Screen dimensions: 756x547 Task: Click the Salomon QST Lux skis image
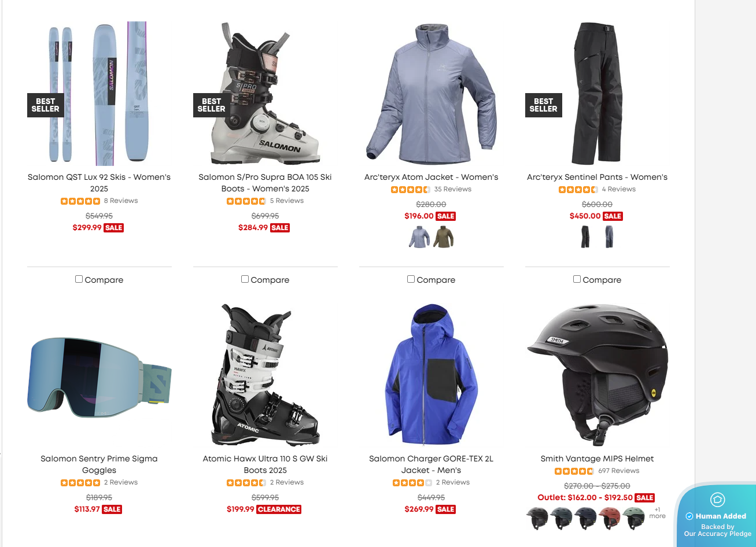[99, 94]
